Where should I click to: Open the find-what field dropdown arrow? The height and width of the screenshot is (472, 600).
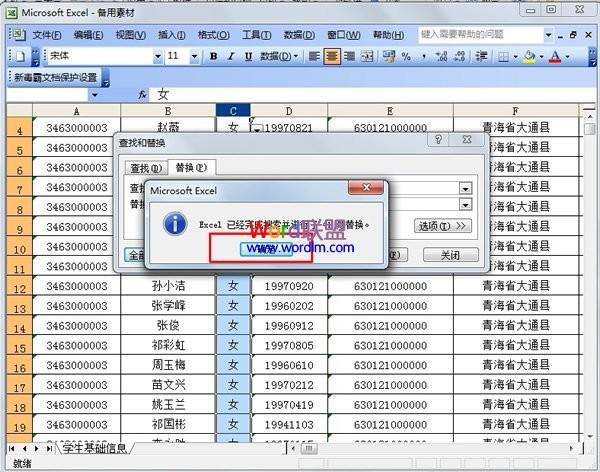coord(465,188)
